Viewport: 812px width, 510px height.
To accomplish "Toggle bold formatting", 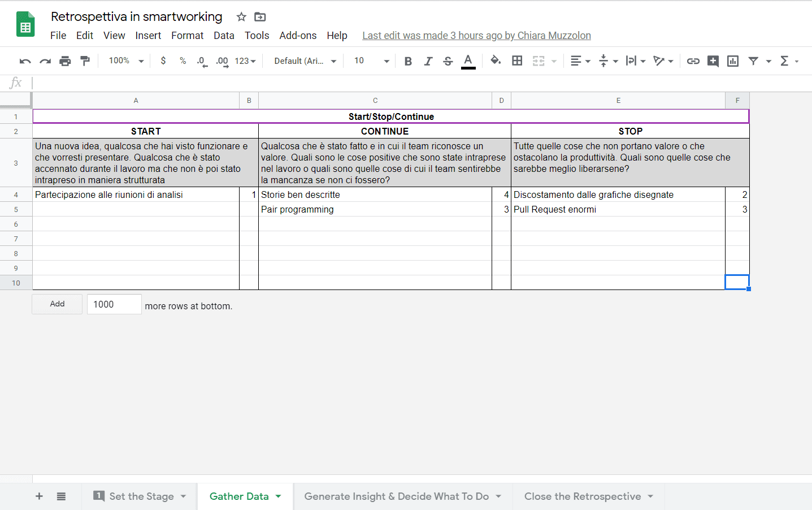I will pyautogui.click(x=408, y=61).
